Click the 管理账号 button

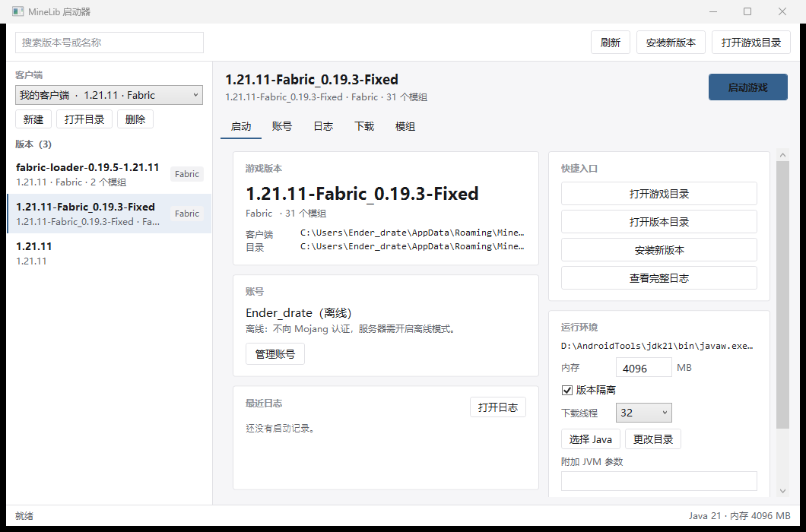point(275,354)
